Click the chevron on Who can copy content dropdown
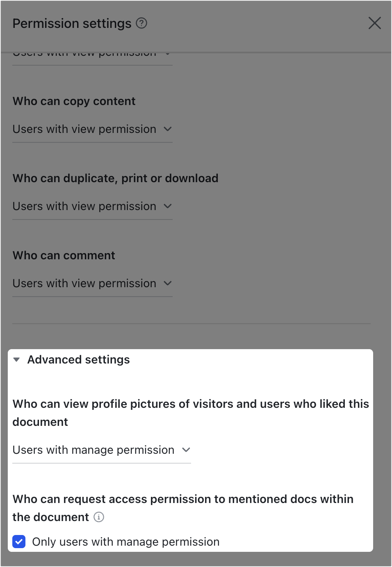Image resolution: width=392 pixels, height=567 pixels. click(x=168, y=129)
